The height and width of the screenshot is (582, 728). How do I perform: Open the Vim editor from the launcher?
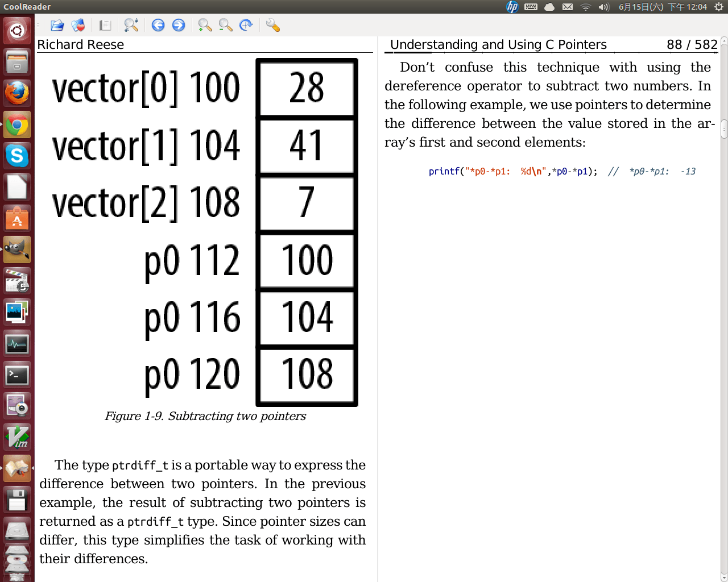(17, 438)
